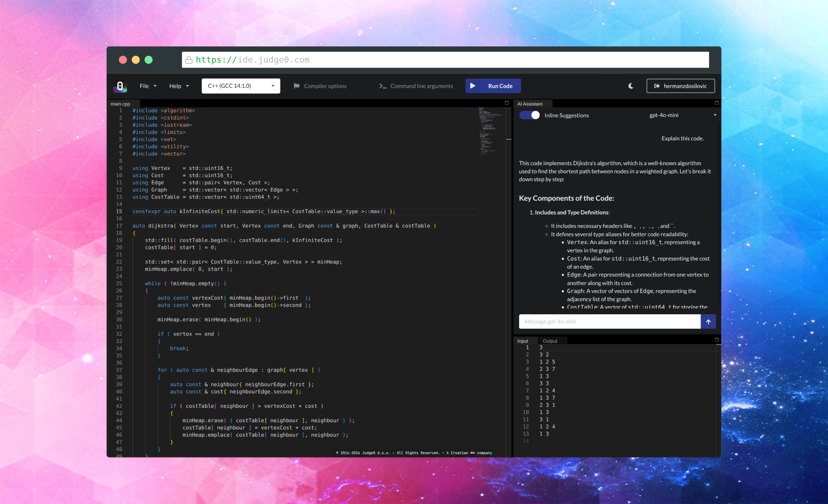
Task: Switch to the Output tab
Action: 550,341
